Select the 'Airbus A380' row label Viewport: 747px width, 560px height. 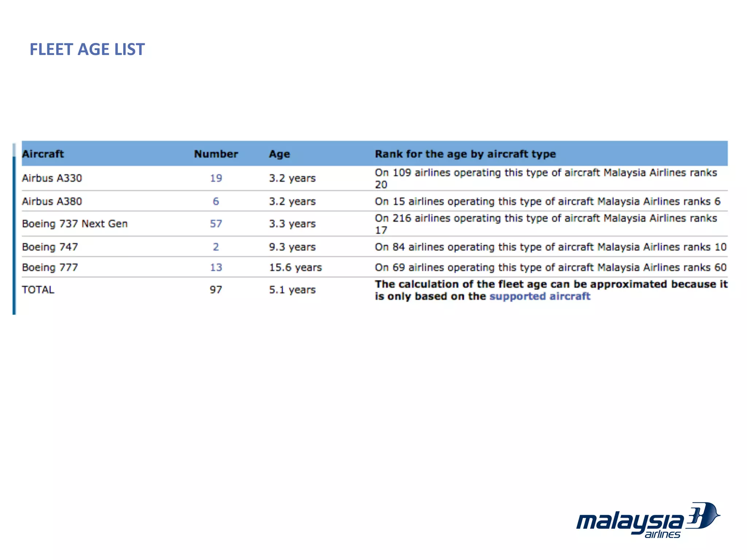tap(52, 201)
